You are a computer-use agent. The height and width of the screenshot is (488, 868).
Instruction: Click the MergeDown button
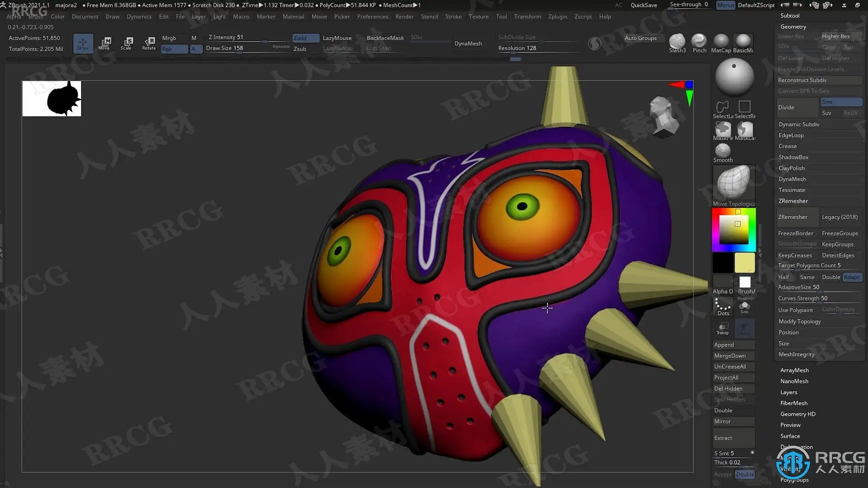click(x=734, y=356)
